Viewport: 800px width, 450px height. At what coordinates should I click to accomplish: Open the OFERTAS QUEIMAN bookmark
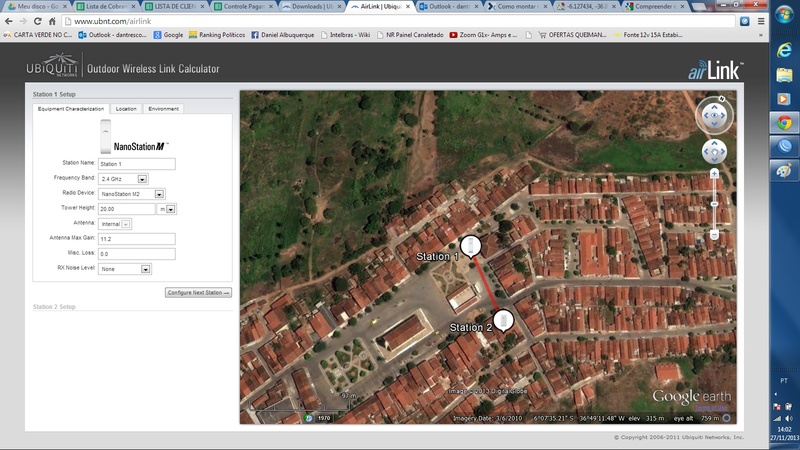pyautogui.click(x=572, y=35)
